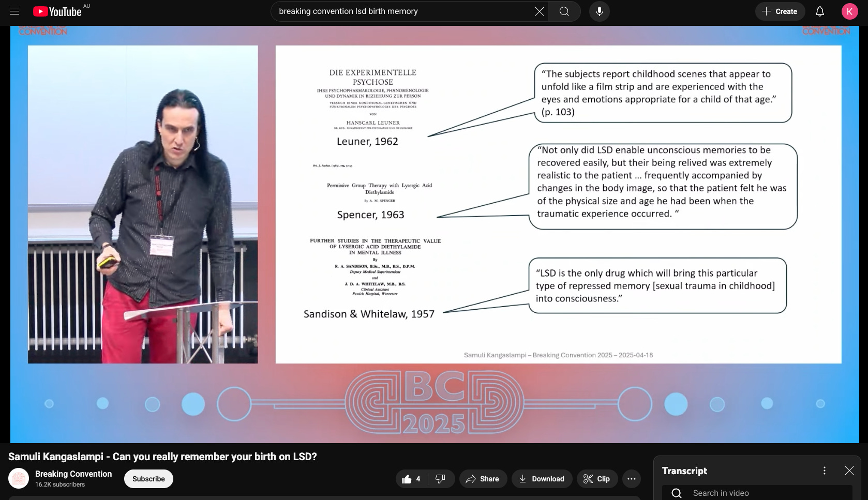Image resolution: width=868 pixels, height=500 pixels.
Task: Open Breaking Convention channel avatar
Action: [x=19, y=478]
